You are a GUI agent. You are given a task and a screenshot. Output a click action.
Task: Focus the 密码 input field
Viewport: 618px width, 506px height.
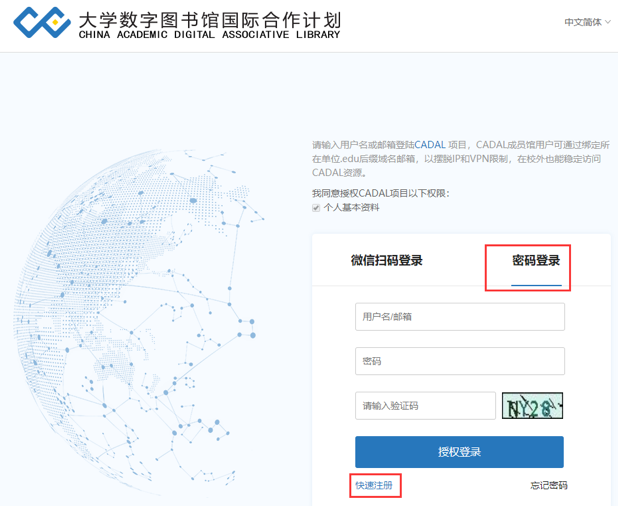tap(460, 361)
